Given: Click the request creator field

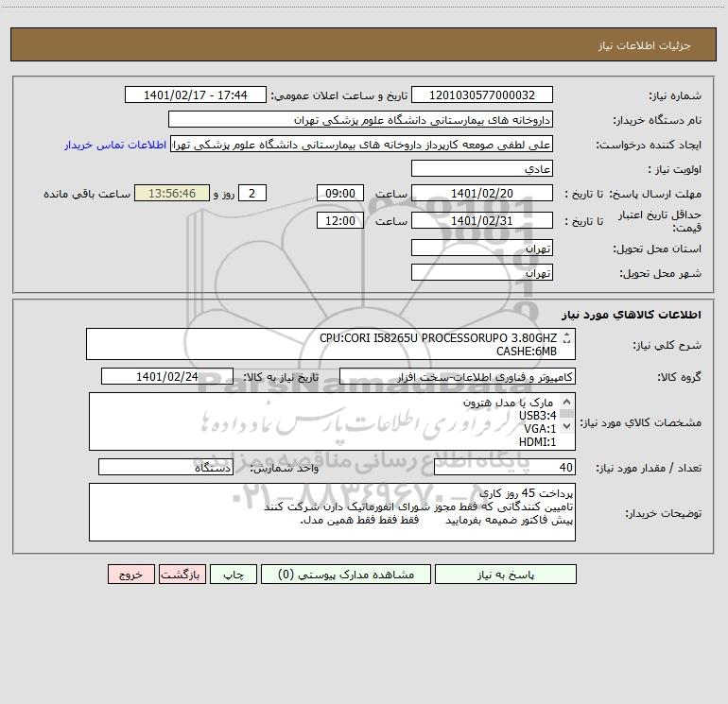Looking at the screenshot, I should coord(362,144).
